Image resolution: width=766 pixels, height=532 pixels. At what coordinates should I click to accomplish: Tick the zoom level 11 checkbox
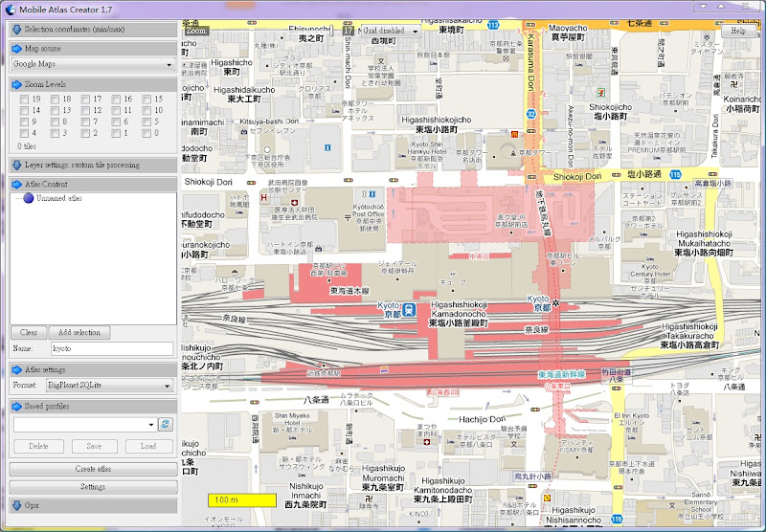(x=116, y=110)
